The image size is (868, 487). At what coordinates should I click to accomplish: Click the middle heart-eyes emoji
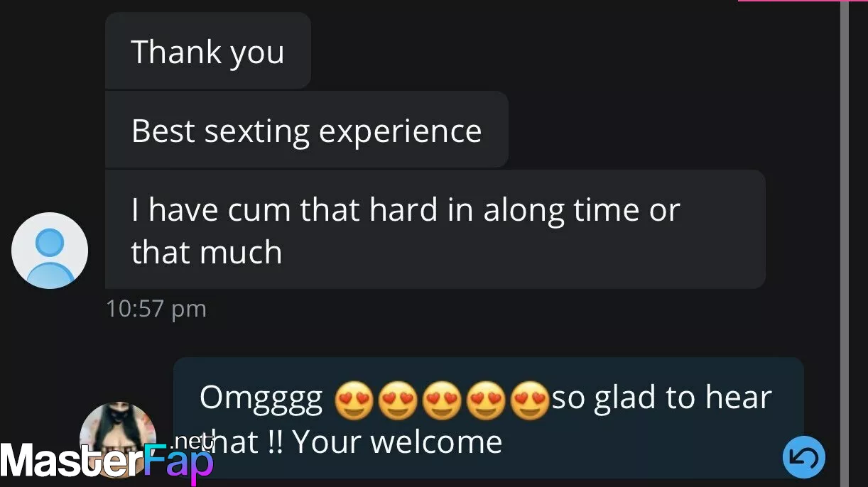point(442,400)
